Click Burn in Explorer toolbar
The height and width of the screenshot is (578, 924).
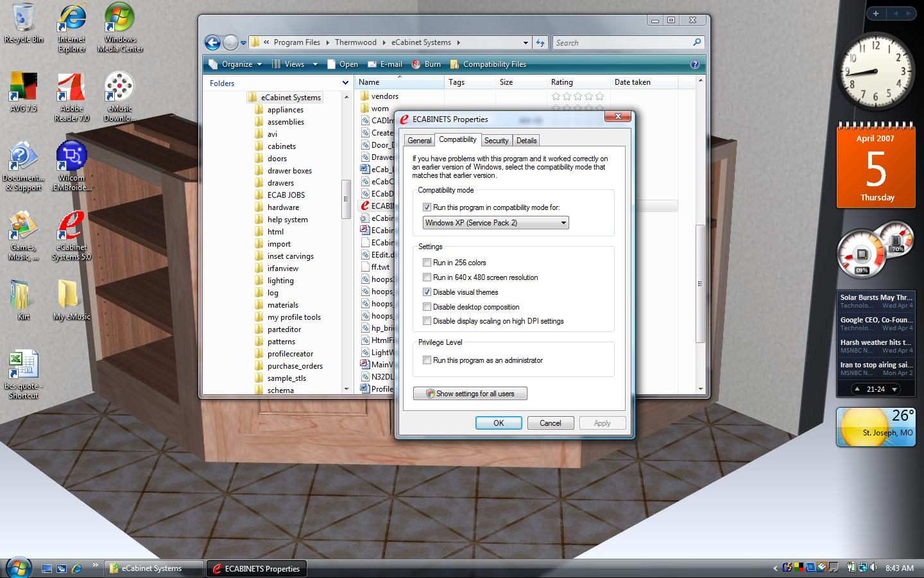426,64
